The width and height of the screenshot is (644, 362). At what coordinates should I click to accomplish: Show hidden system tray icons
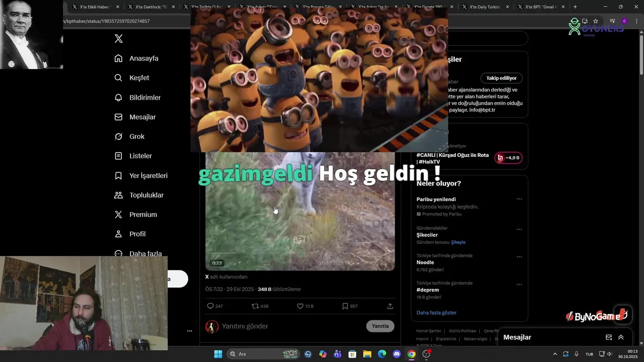click(555, 354)
